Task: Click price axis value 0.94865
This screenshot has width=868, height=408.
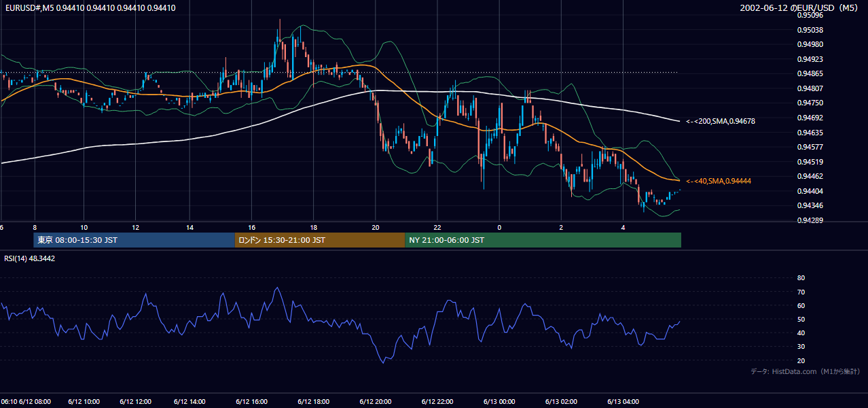Action: 810,73
